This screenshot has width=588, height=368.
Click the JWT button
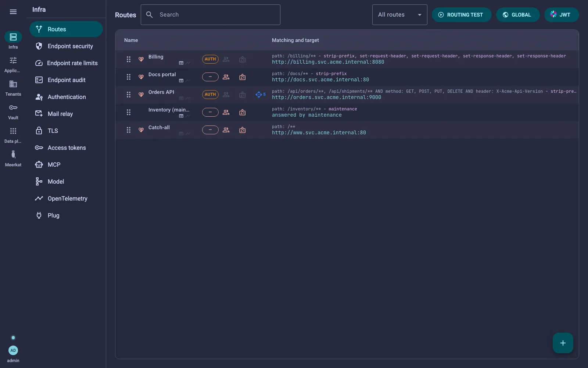click(x=562, y=15)
